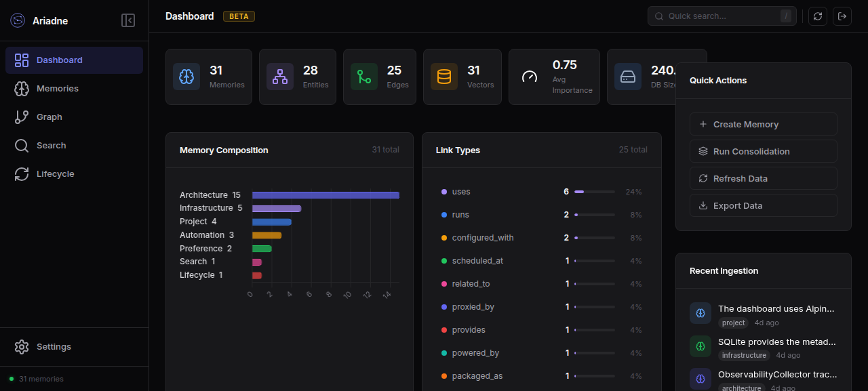868x391 pixels.
Task: Click the Infrastructure bar in chart
Action: [277, 208]
